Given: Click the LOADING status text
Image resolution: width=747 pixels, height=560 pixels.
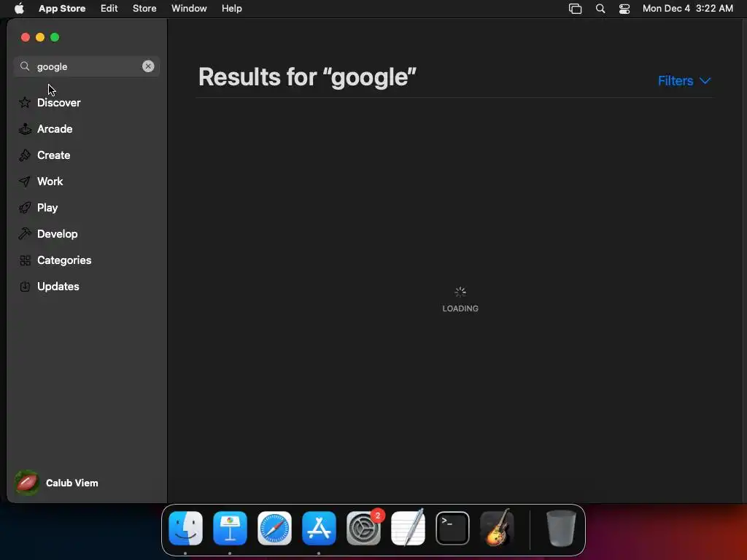Looking at the screenshot, I should 460,308.
